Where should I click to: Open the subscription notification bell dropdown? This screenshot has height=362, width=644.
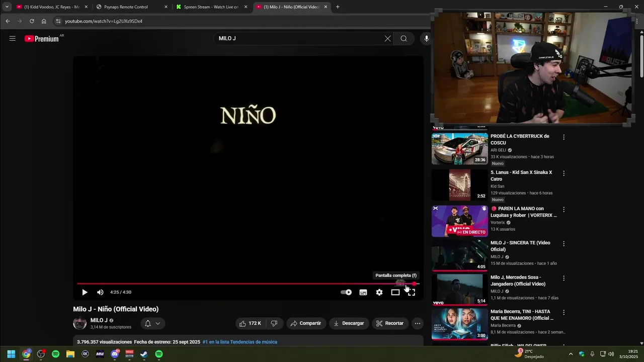(x=152, y=323)
